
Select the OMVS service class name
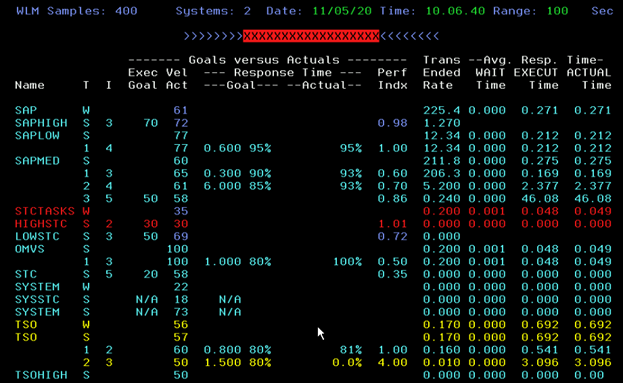(30, 249)
